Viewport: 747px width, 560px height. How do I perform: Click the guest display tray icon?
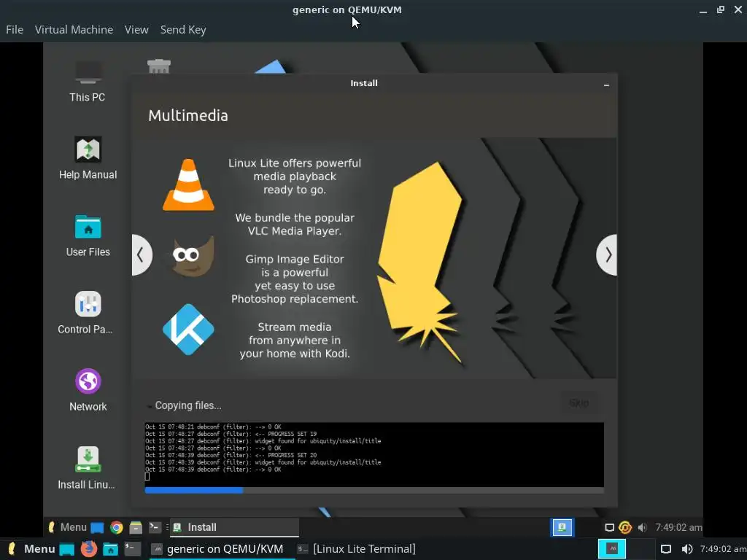tap(609, 528)
